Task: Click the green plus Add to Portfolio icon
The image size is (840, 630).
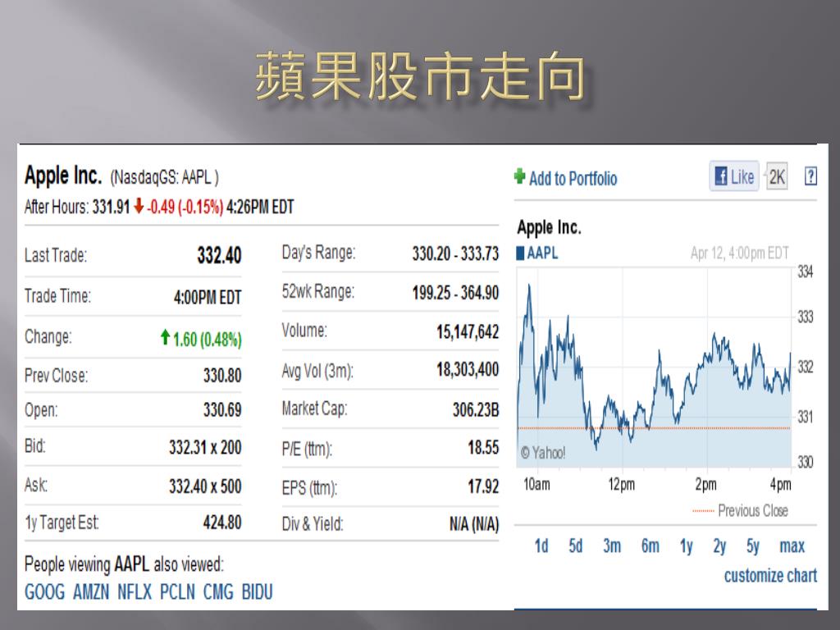Action: pyautogui.click(x=519, y=176)
